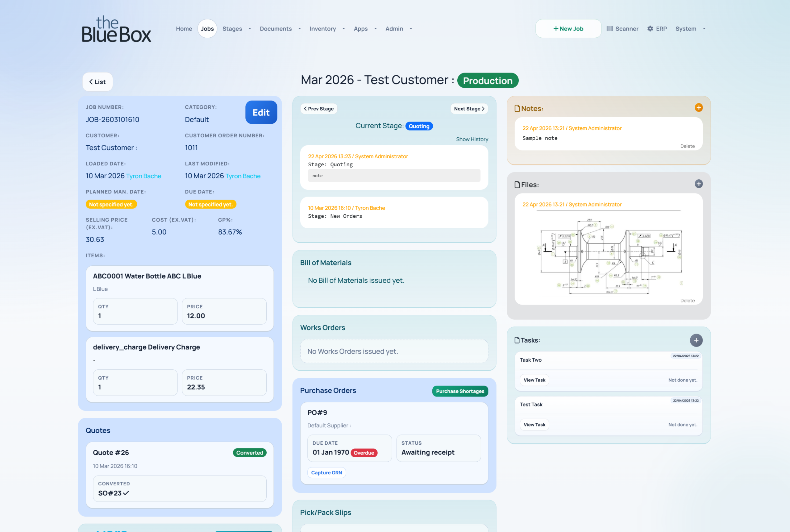Go back to the jobs List
This screenshot has width=790, height=532.
coord(97,82)
